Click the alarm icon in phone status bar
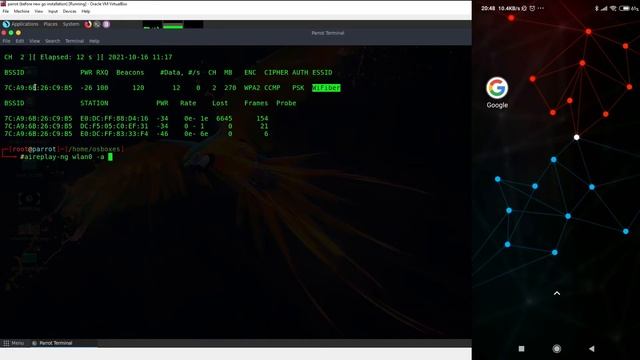Viewport: 640px width, 360px height. click(532, 8)
